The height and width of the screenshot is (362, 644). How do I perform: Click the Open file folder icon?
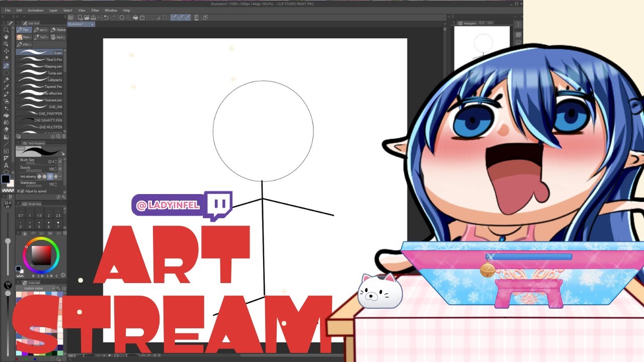point(87,18)
